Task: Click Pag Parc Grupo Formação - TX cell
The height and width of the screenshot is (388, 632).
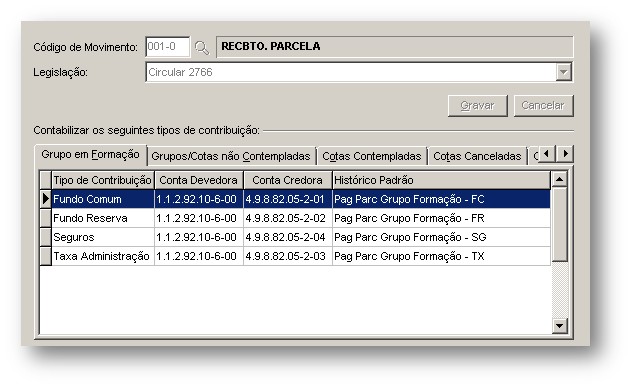Action: tap(441, 256)
